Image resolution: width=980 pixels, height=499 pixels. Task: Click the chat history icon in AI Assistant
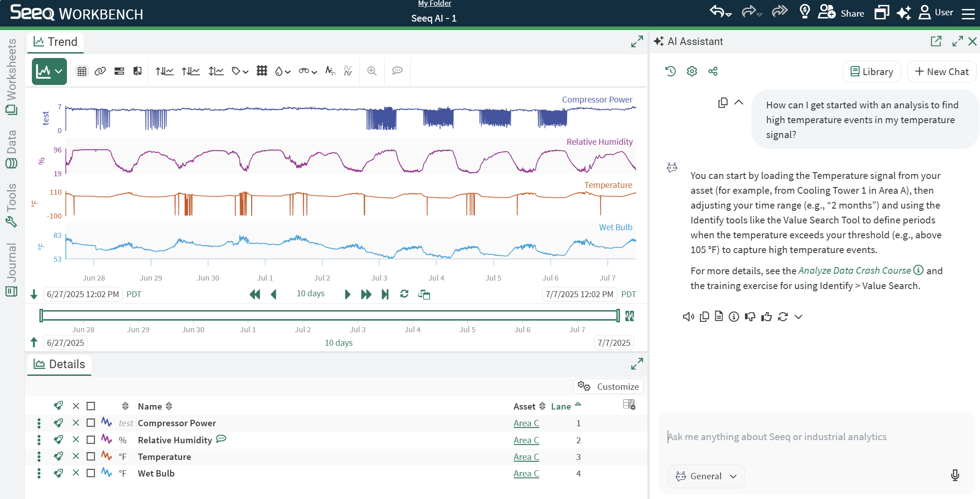[670, 71]
